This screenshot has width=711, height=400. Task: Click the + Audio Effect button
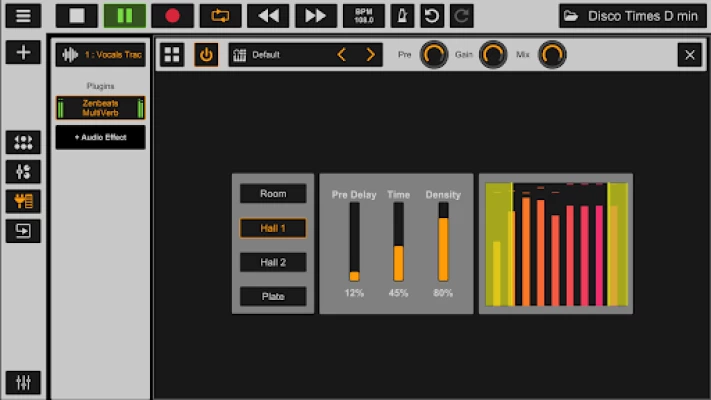(100, 137)
